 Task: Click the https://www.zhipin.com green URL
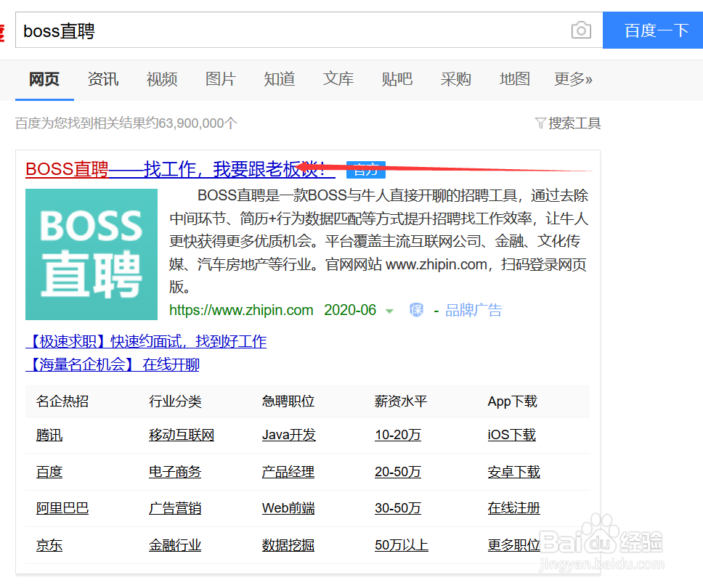point(241,310)
